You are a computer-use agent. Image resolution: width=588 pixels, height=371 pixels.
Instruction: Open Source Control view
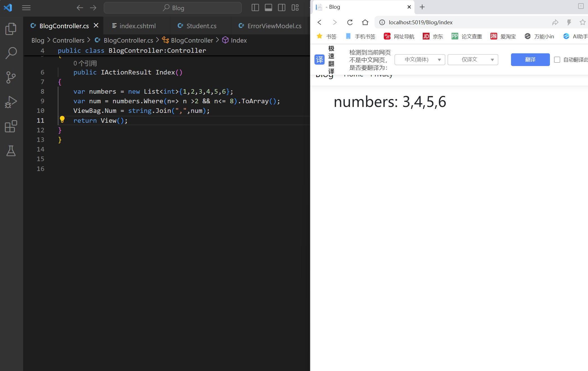pyautogui.click(x=11, y=77)
